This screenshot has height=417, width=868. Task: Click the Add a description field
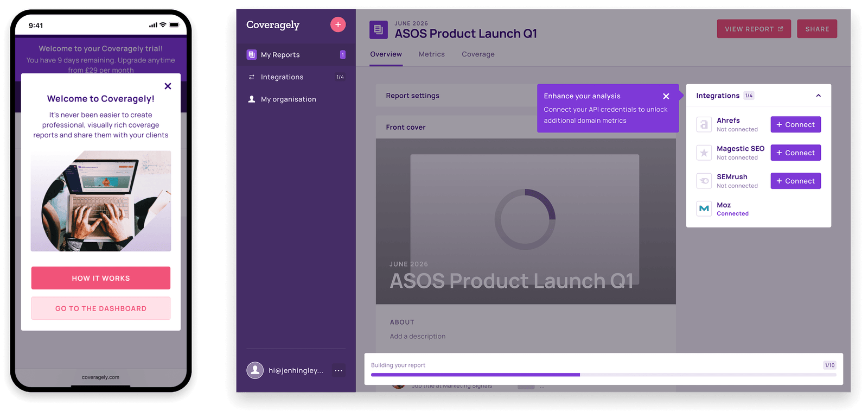point(418,337)
